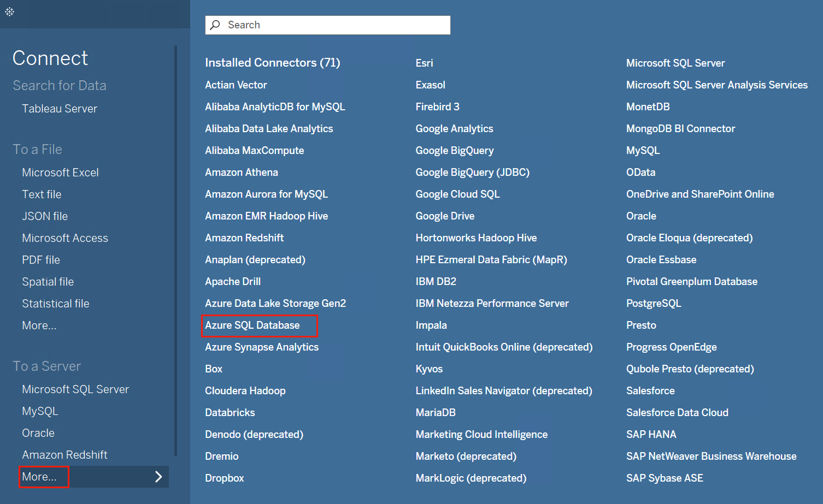Connect to Amazon Redshift server
The height and width of the screenshot is (504, 823).
click(64, 454)
